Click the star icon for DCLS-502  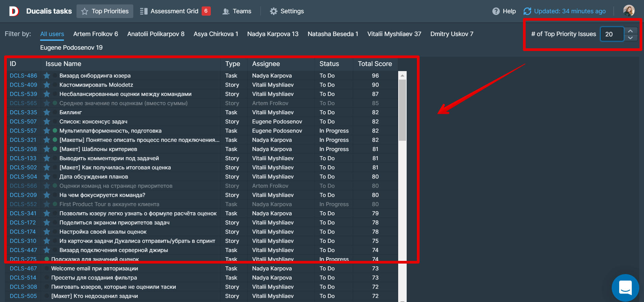47,167
